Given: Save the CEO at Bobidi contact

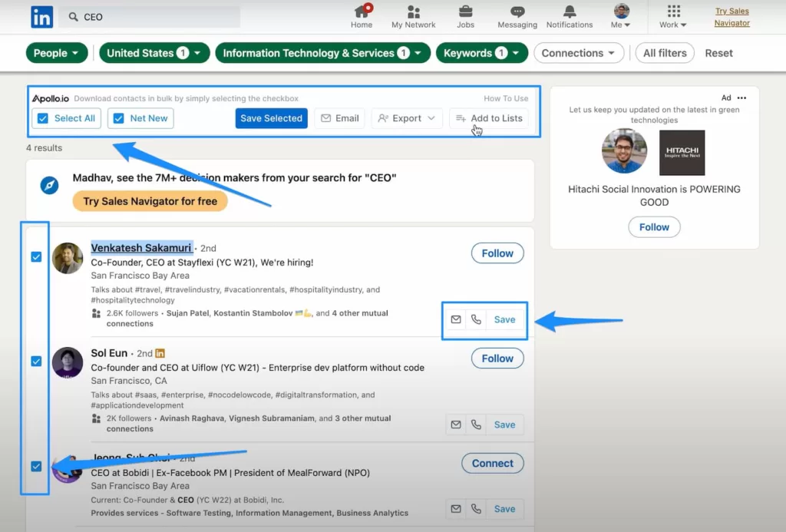Looking at the screenshot, I should click(504, 509).
